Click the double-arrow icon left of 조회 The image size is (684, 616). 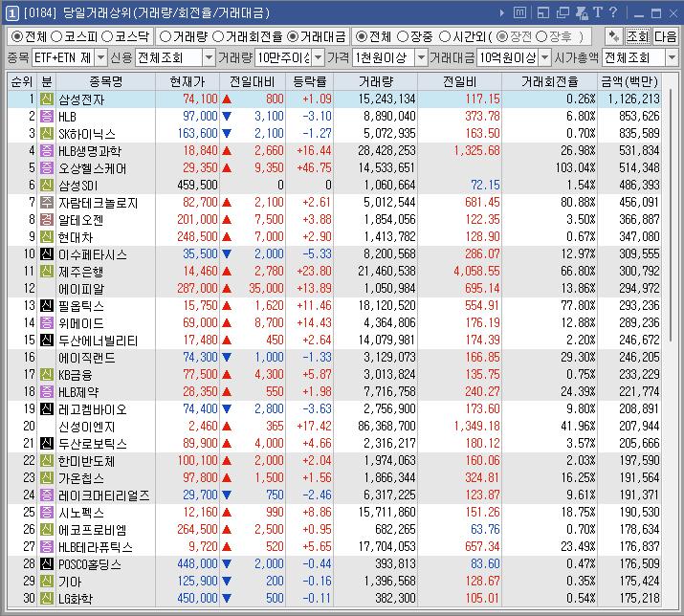pyautogui.click(x=614, y=36)
